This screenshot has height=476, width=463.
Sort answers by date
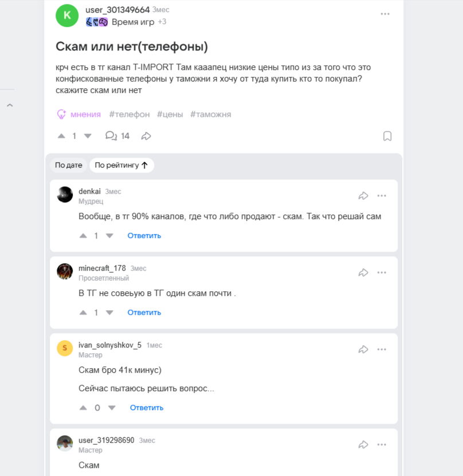[x=69, y=165]
